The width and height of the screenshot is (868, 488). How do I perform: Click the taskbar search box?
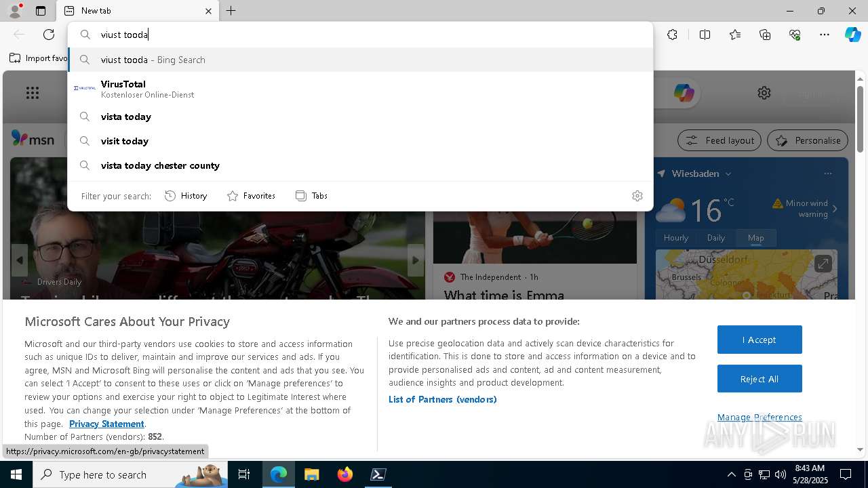[x=130, y=474]
